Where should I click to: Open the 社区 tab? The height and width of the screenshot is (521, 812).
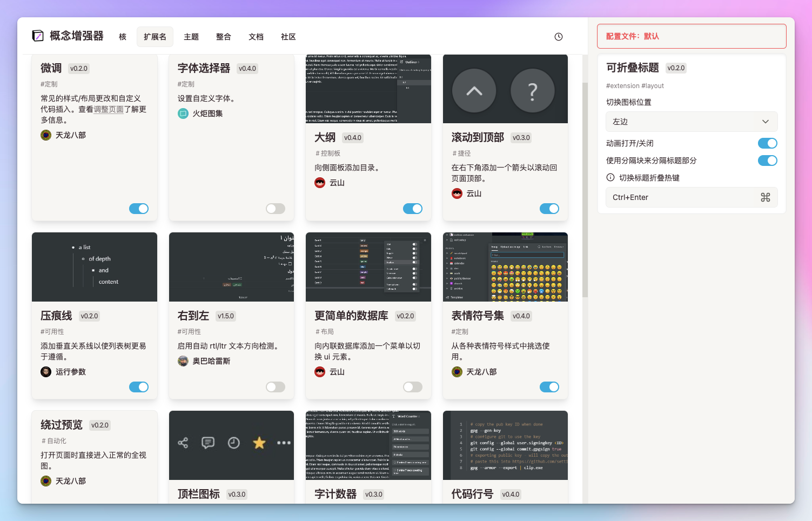(x=288, y=36)
